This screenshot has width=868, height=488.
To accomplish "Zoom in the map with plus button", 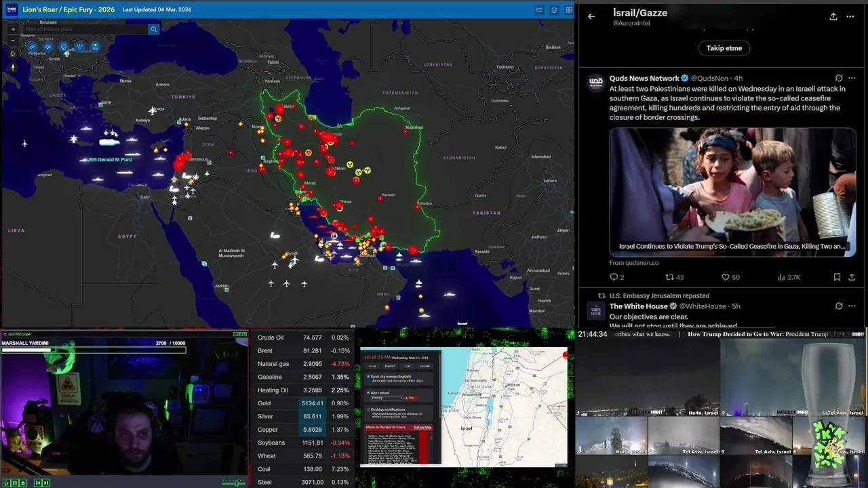I will [x=13, y=29].
